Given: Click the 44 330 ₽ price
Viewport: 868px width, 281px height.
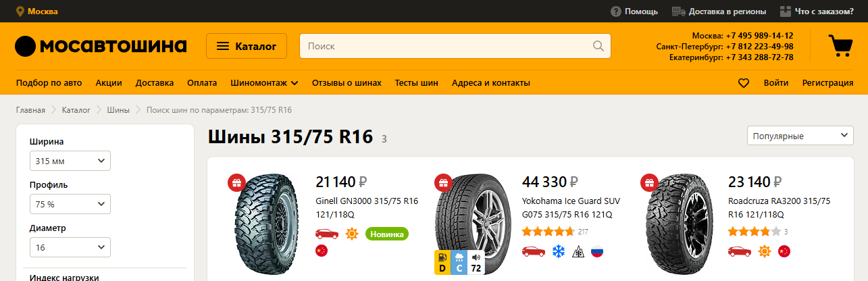Looking at the screenshot, I should 550,181.
